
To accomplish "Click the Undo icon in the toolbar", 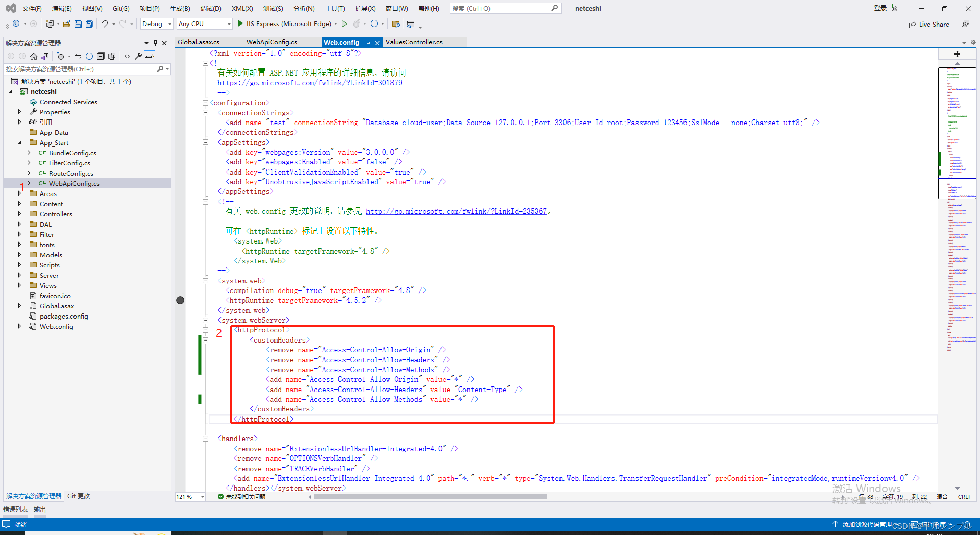I will pos(105,23).
